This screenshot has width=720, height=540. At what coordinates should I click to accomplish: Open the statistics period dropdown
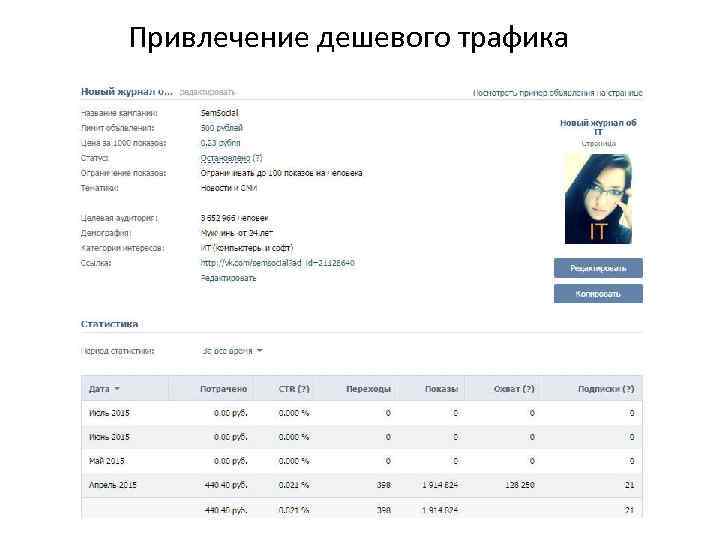coord(232,351)
